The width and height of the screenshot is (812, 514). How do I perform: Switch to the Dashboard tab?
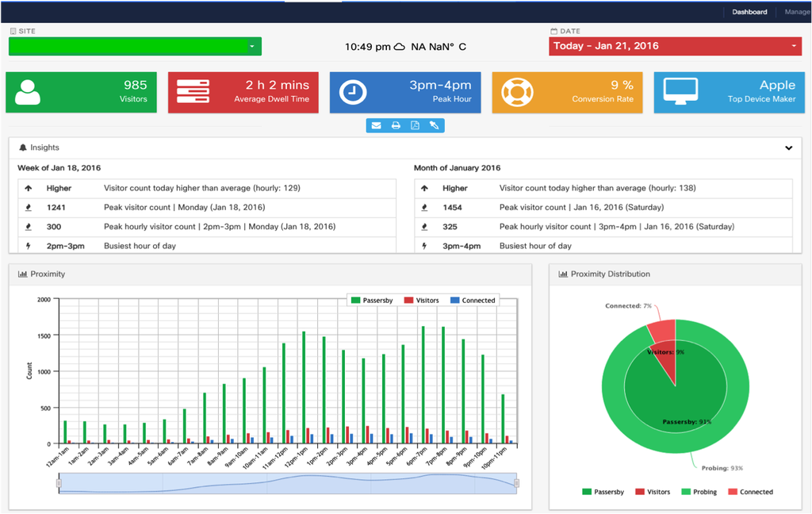pos(749,12)
